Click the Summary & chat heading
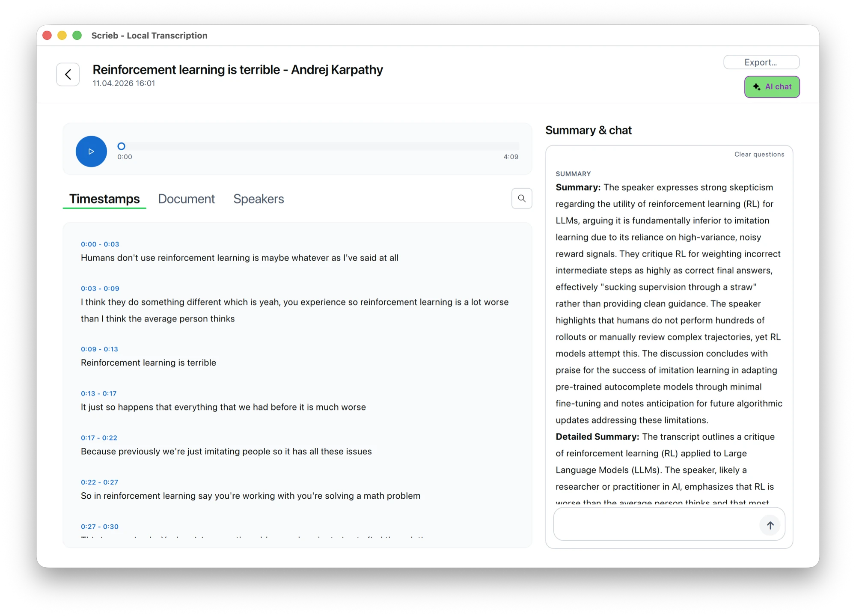856x616 pixels. [x=588, y=130]
